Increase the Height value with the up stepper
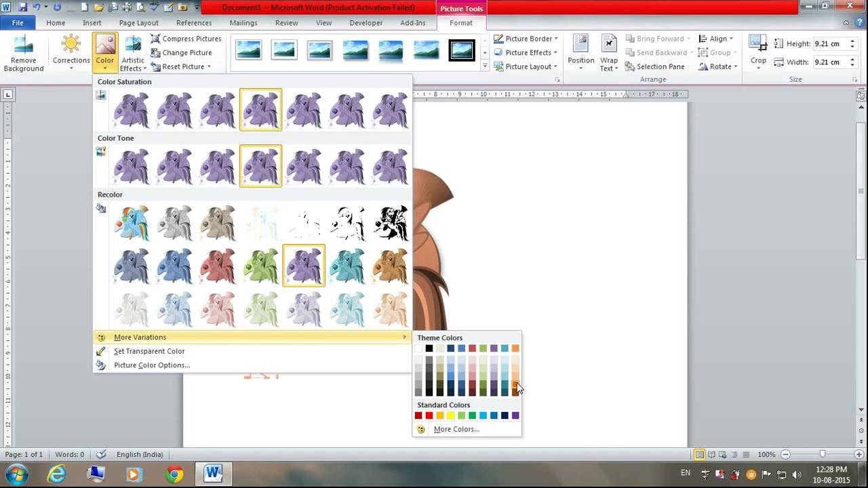The width and height of the screenshot is (868, 488). pyautogui.click(x=853, y=41)
